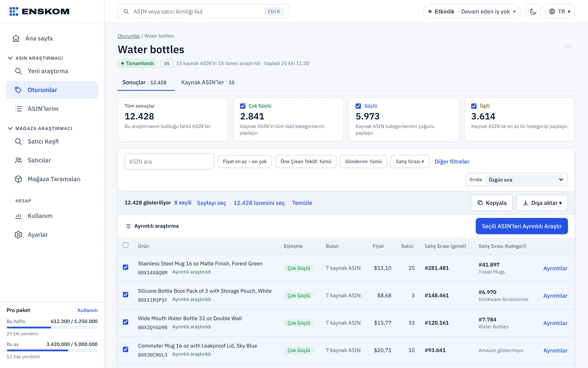Click Diğer filtreler link
This screenshot has width=588, height=368.
coord(452,161)
